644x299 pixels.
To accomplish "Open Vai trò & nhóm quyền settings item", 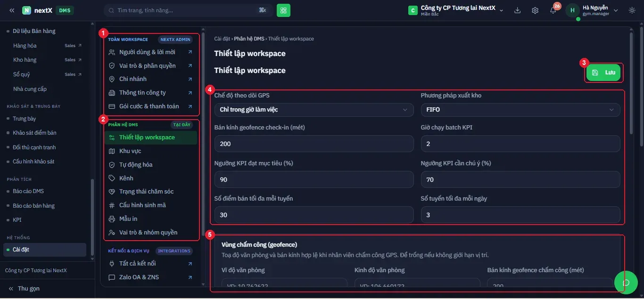I will (151, 233).
